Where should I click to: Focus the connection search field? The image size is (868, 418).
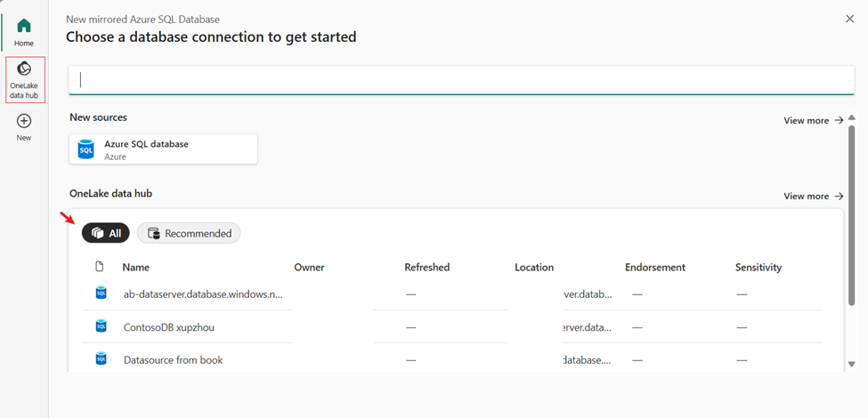[x=461, y=80]
